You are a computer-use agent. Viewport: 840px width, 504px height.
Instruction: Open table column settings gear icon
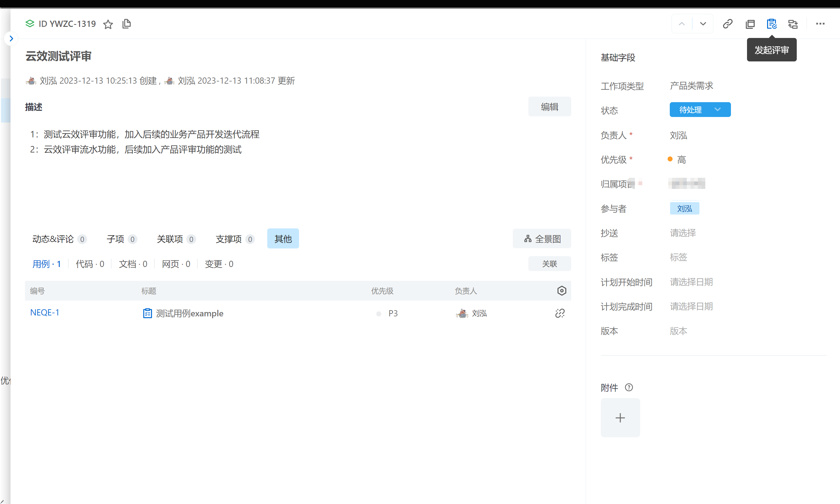[562, 291]
